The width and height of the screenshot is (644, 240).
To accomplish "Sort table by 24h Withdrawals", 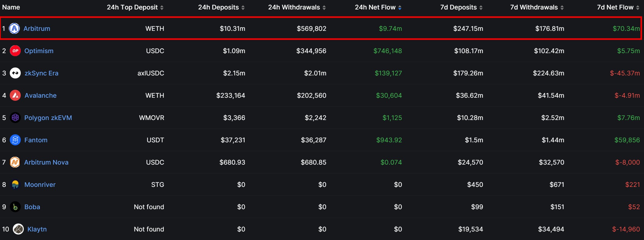I will (x=297, y=7).
